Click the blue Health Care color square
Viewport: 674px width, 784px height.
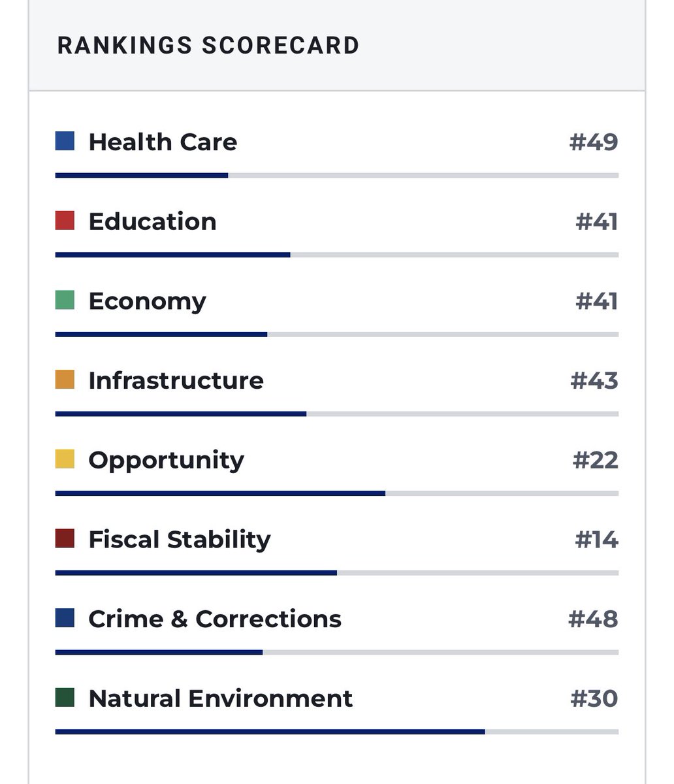pos(65,141)
